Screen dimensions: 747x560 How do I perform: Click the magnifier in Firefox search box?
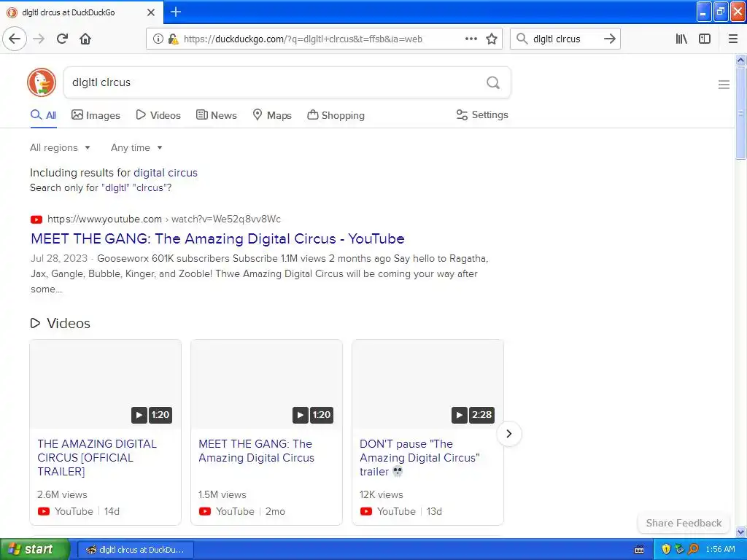pyautogui.click(x=522, y=39)
